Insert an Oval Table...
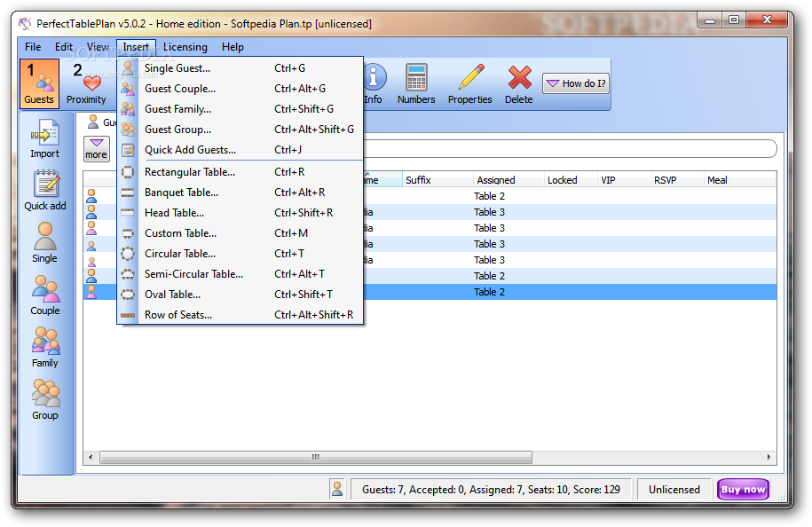Viewport: 812px width, 527px height. pos(240,294)
